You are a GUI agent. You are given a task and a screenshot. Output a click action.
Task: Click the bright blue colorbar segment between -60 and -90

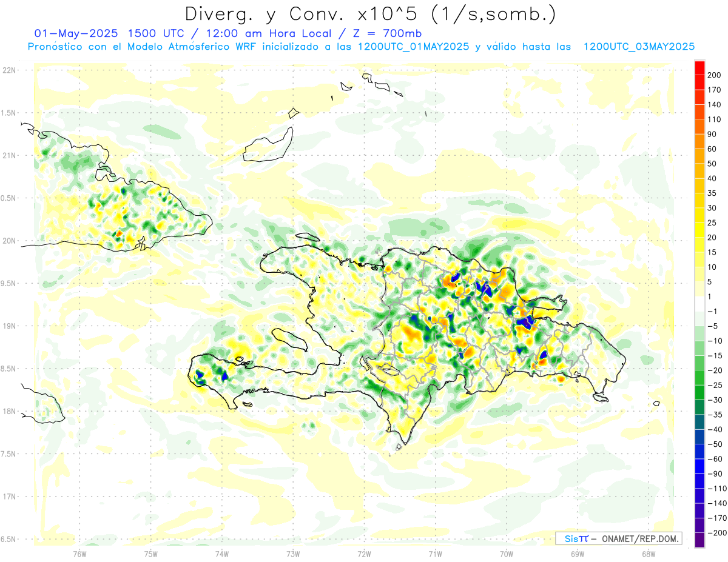click(699, 467)
